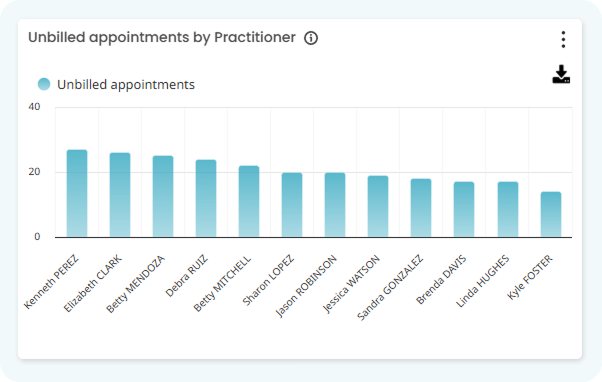Screen dimensions: 602x382
Task: Open the info tooltip icon beside the title
Action: [311, 38]
